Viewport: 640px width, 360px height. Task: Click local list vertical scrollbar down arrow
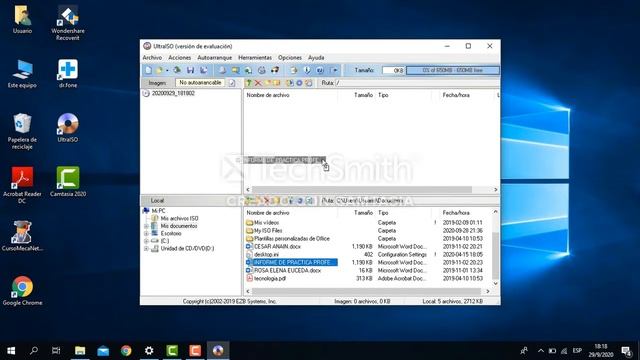click(496, 284)
